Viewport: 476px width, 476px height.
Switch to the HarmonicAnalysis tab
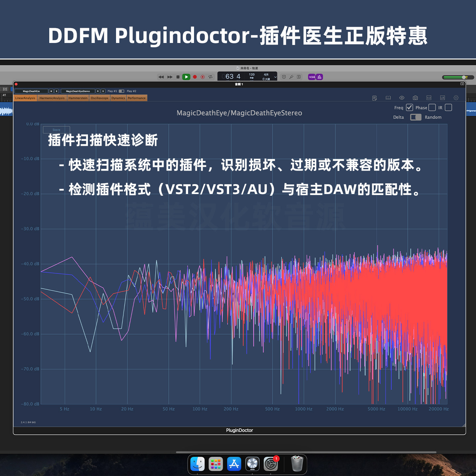[x=52, y=98]
